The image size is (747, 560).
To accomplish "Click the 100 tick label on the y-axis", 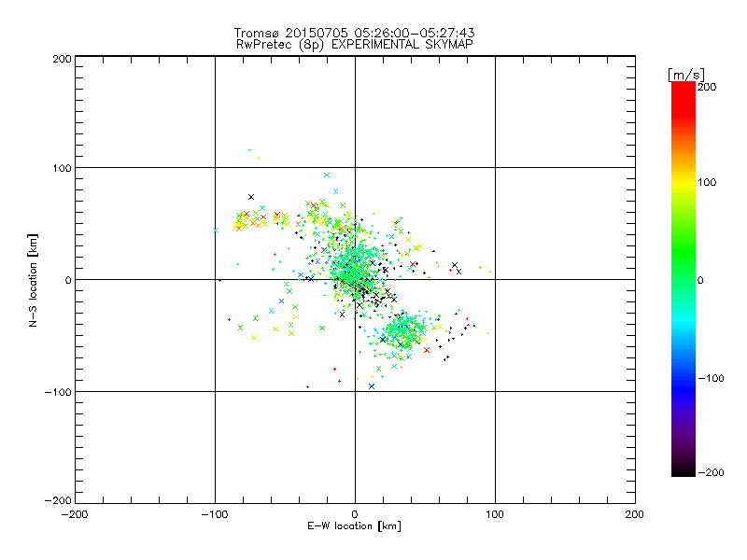I will coord(61,168).
